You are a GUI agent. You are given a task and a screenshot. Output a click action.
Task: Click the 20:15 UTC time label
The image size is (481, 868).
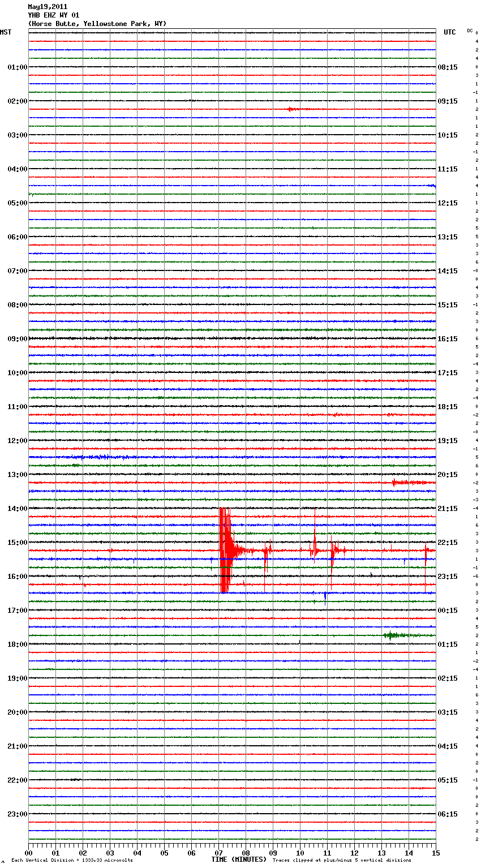[x=448, y=475]
